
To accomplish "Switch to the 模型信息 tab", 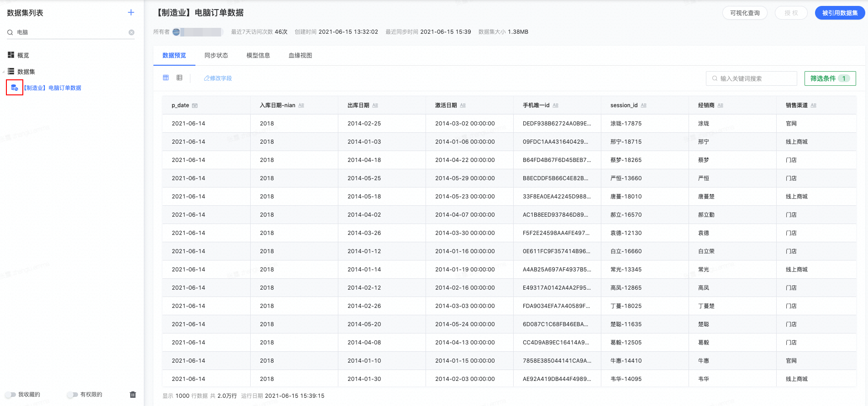I will point(258,56).
